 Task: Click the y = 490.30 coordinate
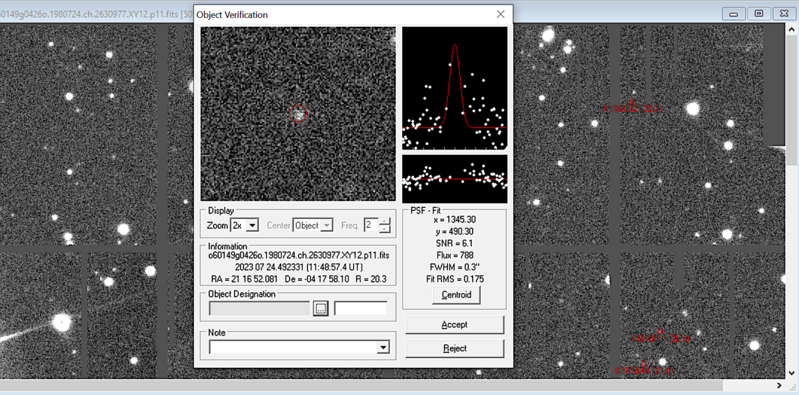pyautogui.click(x=455, y=232)
